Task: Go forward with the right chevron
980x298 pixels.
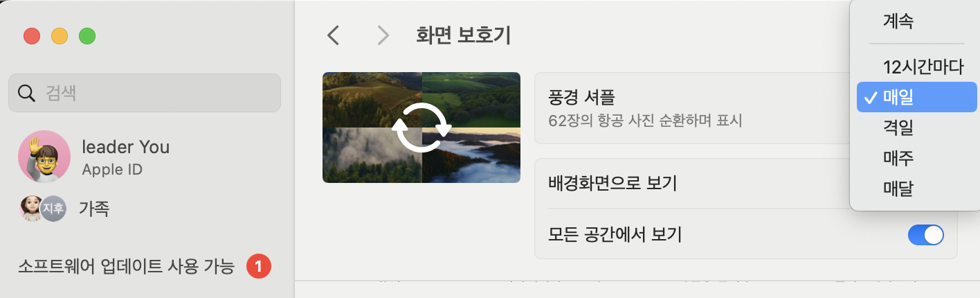Action: 383,35
